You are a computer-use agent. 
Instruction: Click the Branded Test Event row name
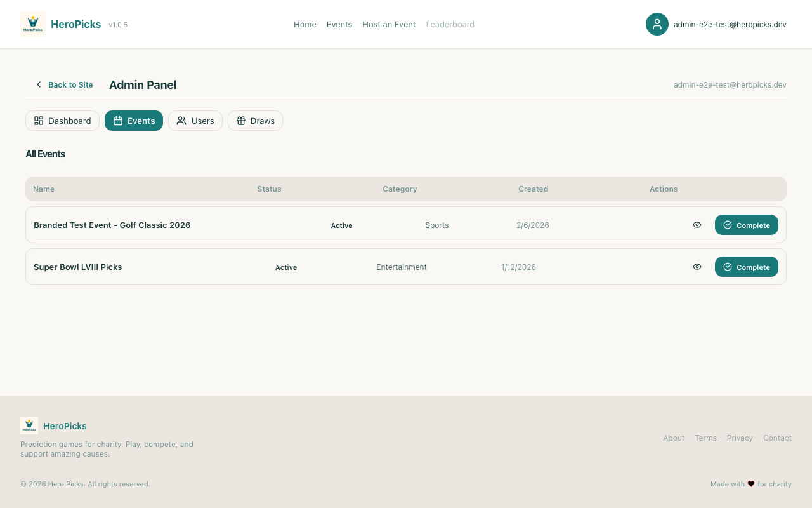click(x=112, y=225)
